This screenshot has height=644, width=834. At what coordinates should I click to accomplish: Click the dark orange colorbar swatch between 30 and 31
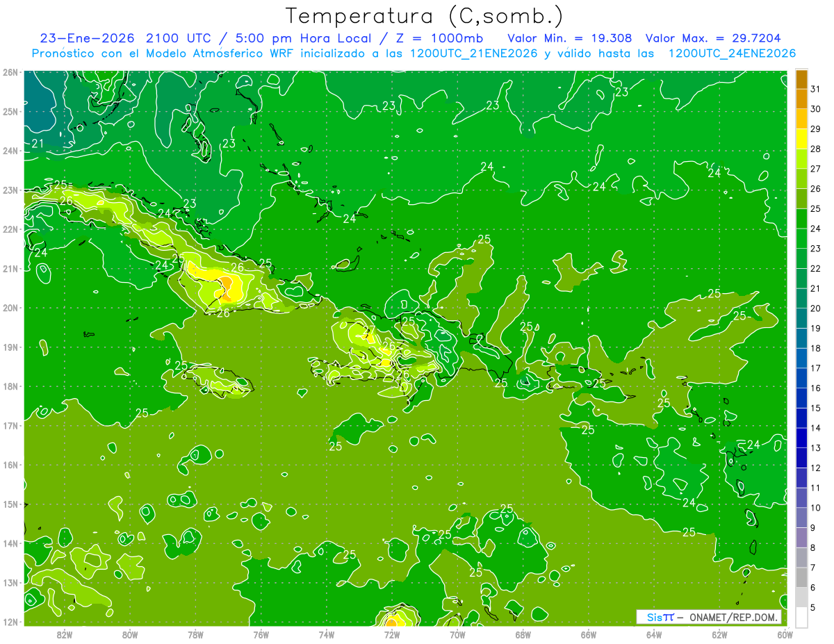801,99
